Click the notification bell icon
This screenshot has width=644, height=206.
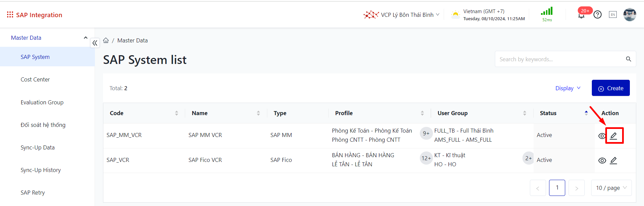click(x=581, y=15)
